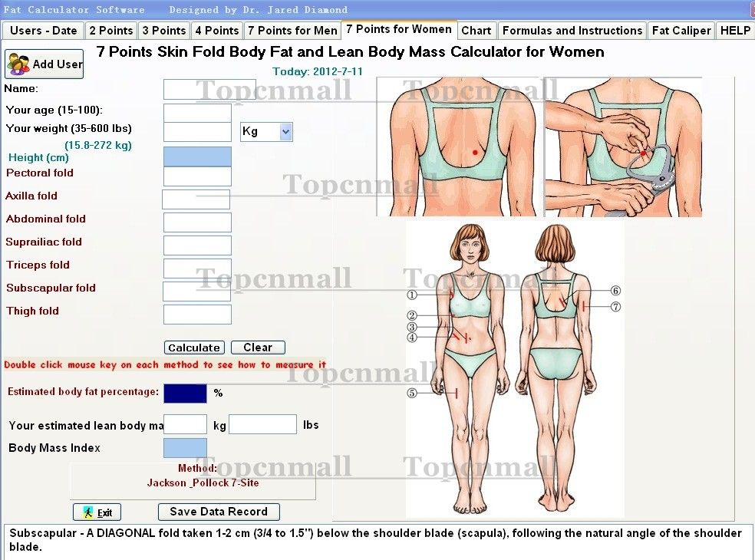Click marker 5 on the body diagram
Screen dimensions: 755x560
point(412,393)
